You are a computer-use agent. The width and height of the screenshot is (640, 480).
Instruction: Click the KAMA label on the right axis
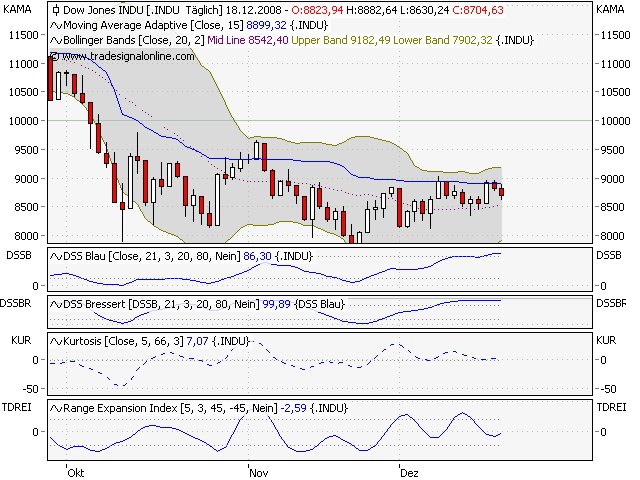[x=610, y=9]
